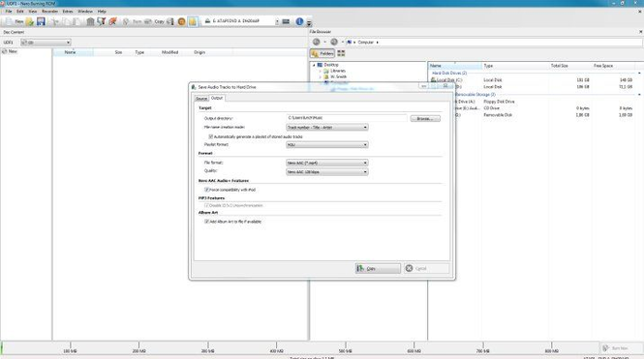Open the recorder drive selection dropdown

(277, 21)
